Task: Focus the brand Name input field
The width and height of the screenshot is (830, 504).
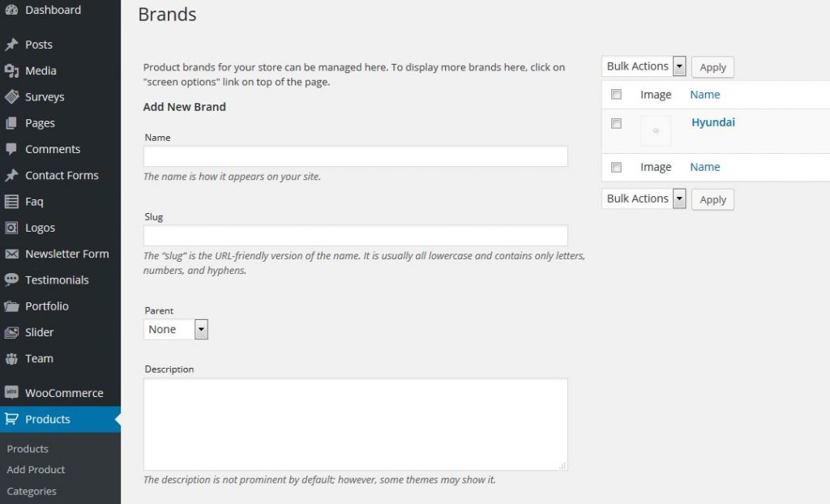Action: pyautogui.click(x=356, y=156)
